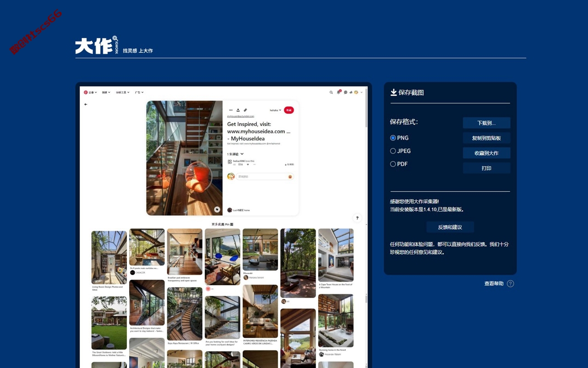
Task: Open the three-dot more options on the pin
Action: coord(231,110)
